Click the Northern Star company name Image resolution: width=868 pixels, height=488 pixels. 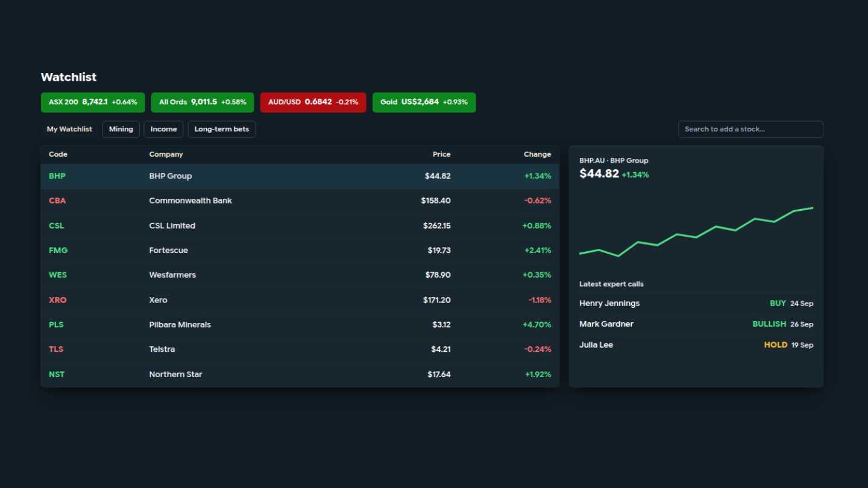[176, 374]
